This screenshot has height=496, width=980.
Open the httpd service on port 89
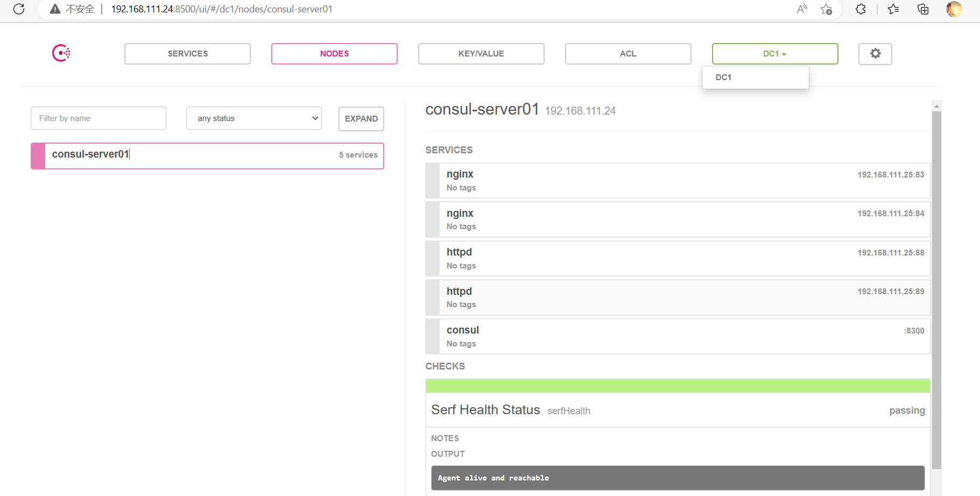(678, 297)
